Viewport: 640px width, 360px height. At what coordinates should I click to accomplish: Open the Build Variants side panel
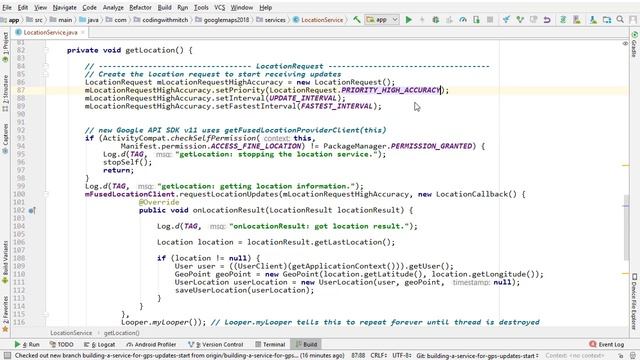pos(5,262)
